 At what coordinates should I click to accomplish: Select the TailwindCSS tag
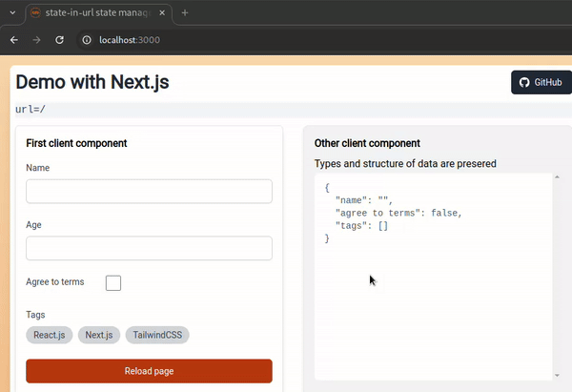point(157,335)
